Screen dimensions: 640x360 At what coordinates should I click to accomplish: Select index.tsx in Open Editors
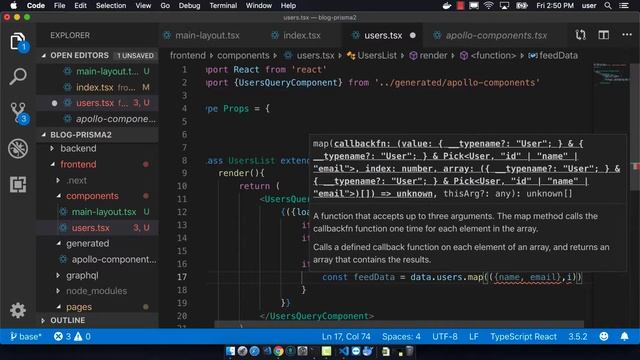pyautogui.click(x=98, y=87)
